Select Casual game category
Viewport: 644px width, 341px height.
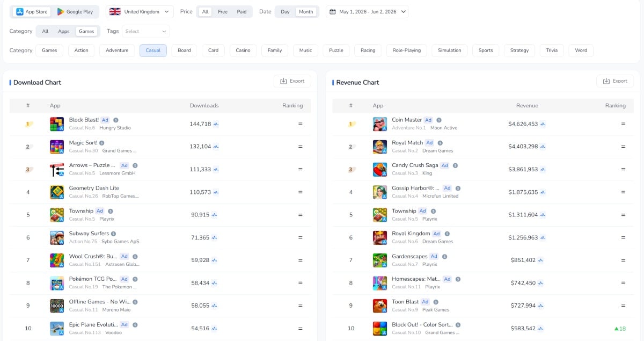(153, 50)
